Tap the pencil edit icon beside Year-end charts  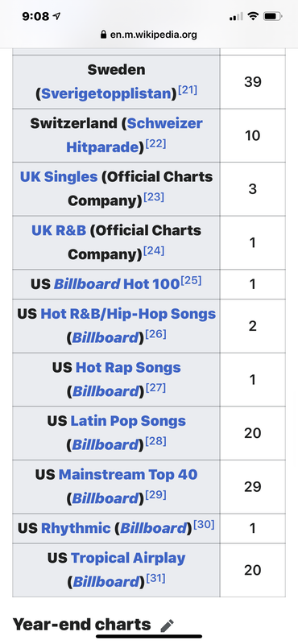pyautogui.click(x=167, y=625)
